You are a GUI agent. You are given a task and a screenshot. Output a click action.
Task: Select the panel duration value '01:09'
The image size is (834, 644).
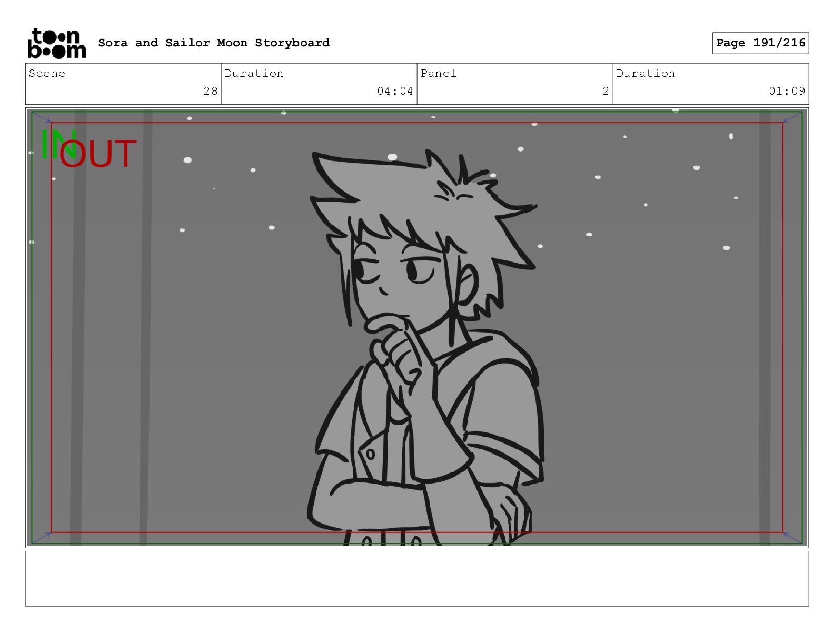point(787,91)
